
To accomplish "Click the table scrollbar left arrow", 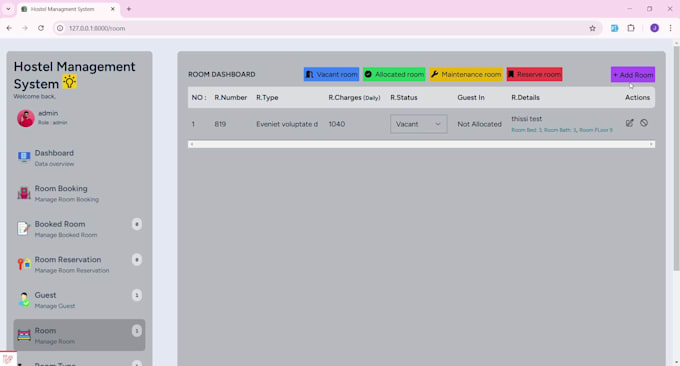I will coord(192,144).
